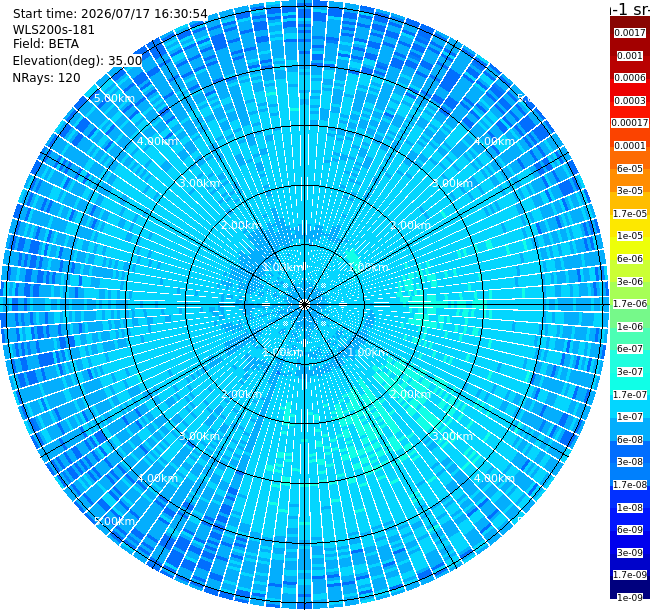The image size is (650, 610).
Task: Click the 0.0017 colorbar label
Action: (630, 33)
